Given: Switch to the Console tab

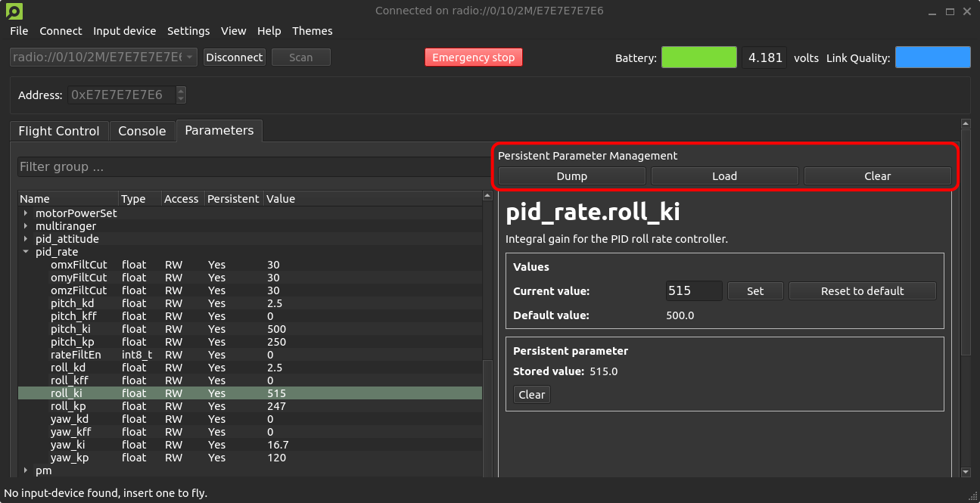Looking at the screenshot, I should point(142,131).
